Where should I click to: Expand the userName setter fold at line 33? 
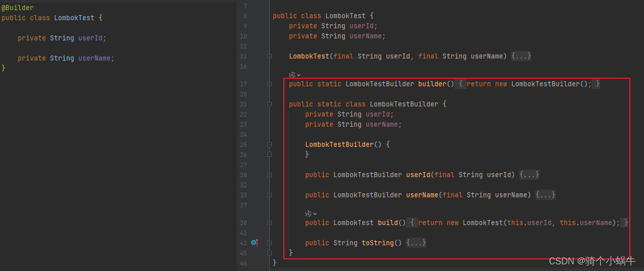pos(269,195)
